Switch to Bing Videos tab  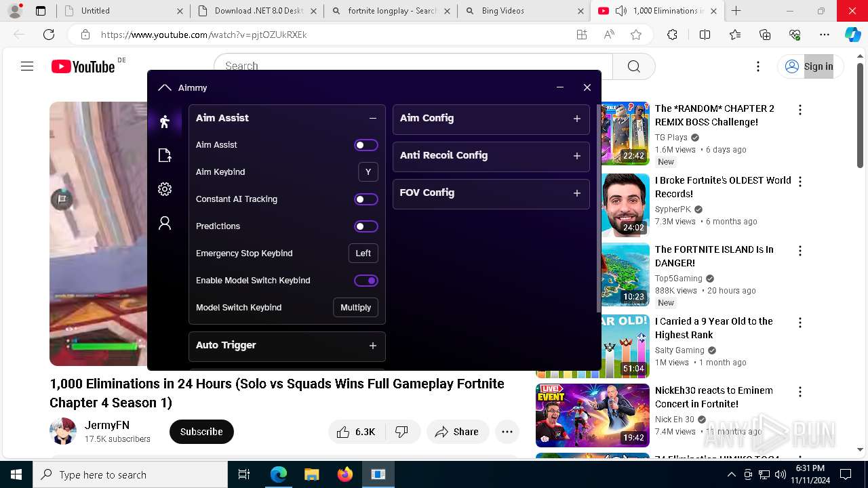[x=524, y=11]
